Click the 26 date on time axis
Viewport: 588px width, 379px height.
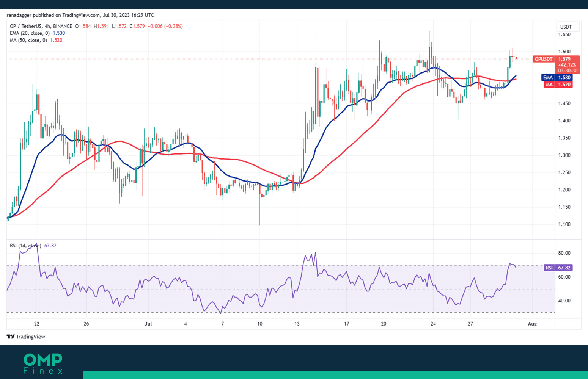pos(86,324)
